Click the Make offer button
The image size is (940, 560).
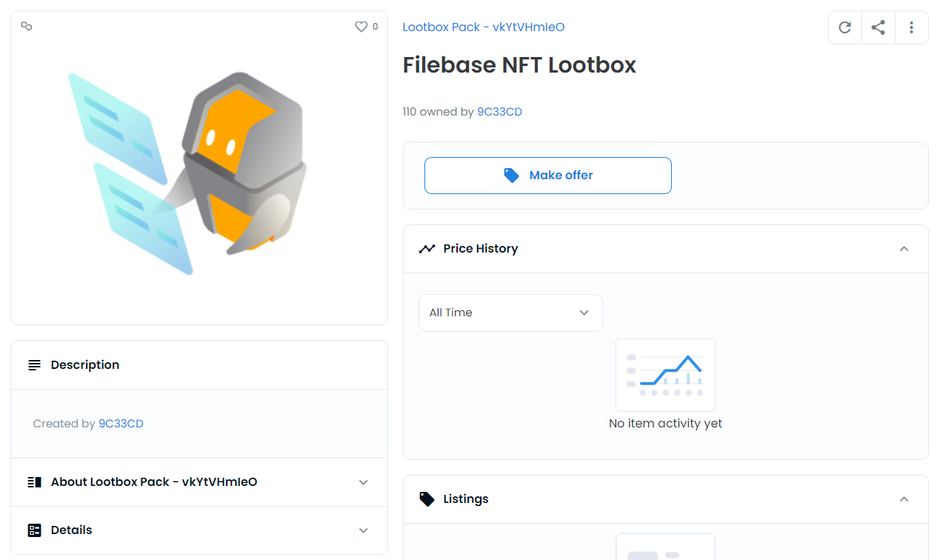[x=548, y=176]
